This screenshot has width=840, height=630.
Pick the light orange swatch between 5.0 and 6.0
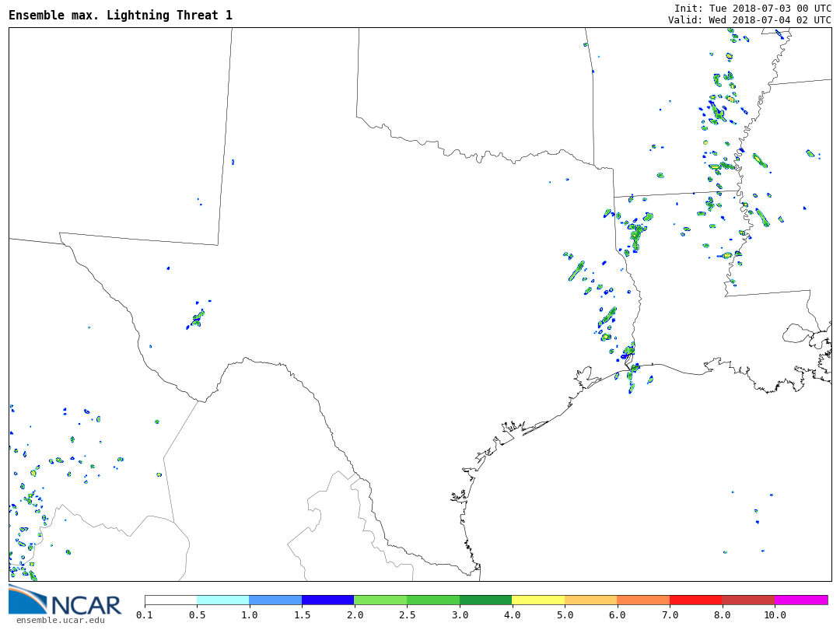coord(590,600)
